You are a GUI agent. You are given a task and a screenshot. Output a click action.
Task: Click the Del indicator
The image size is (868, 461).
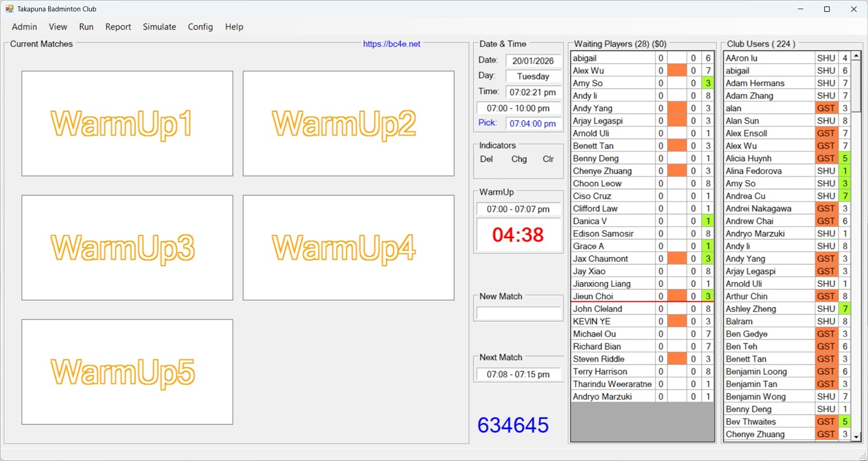[x=486, y=159]
